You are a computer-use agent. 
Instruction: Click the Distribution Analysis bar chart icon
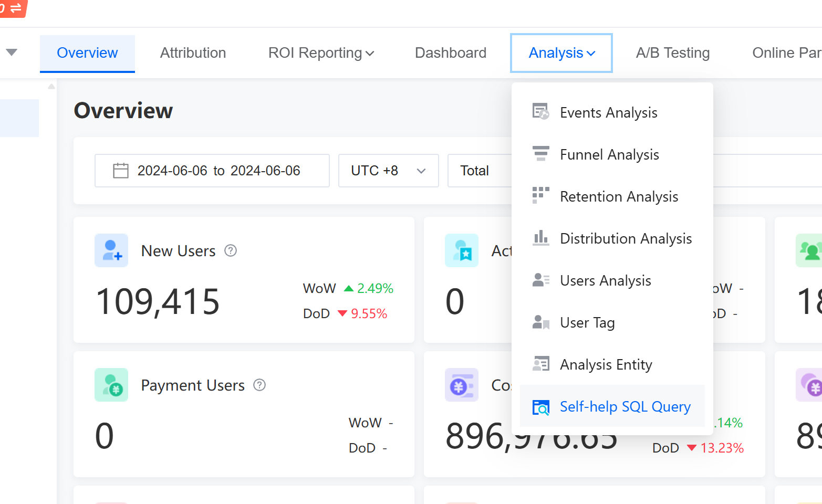tap(540, 238)
